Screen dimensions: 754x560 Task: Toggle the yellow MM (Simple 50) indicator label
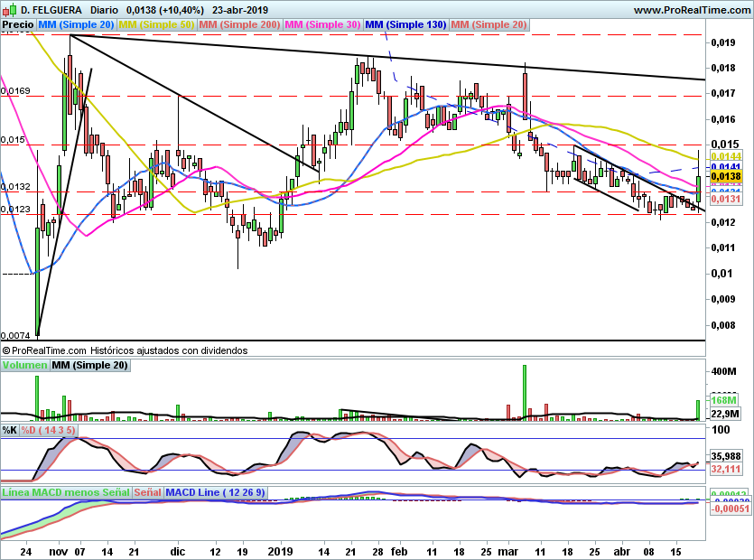coord(156,24)
